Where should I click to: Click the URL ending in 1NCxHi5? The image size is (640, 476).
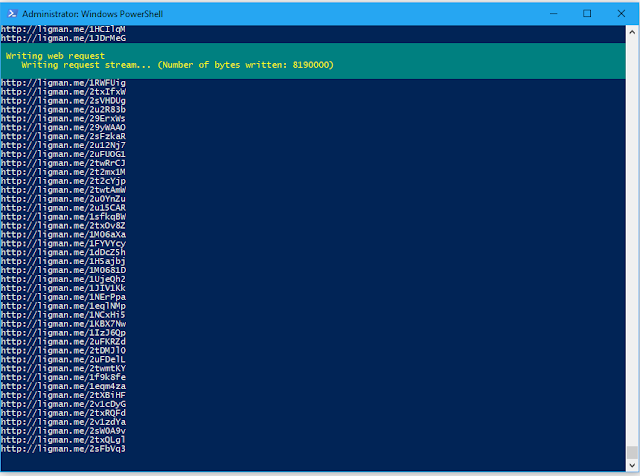[x=63, y=315]
